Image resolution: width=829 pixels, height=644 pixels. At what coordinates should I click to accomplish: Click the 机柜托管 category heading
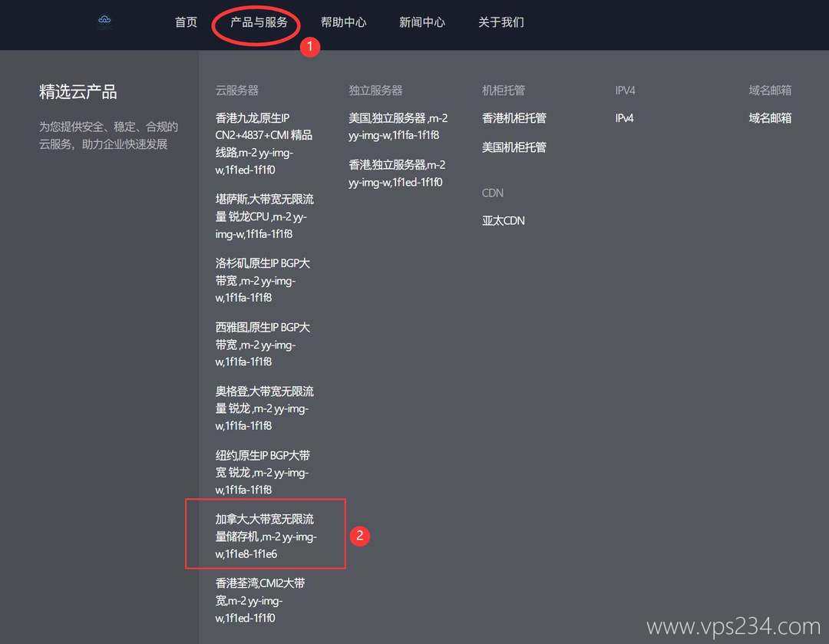504,91
